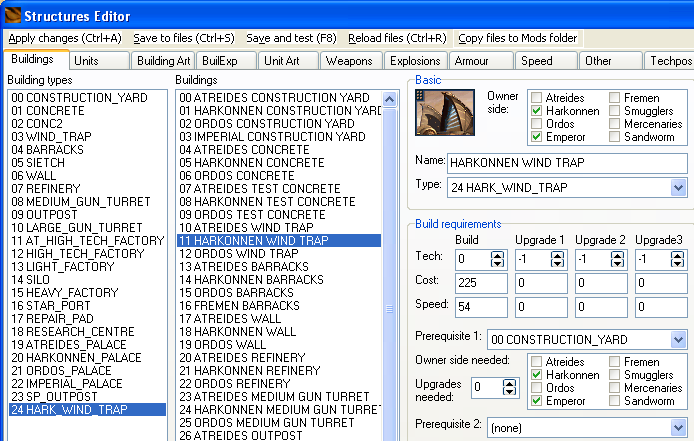Select 10 ATREIDES WIND TRAP in Buildings

coord(279,228)
